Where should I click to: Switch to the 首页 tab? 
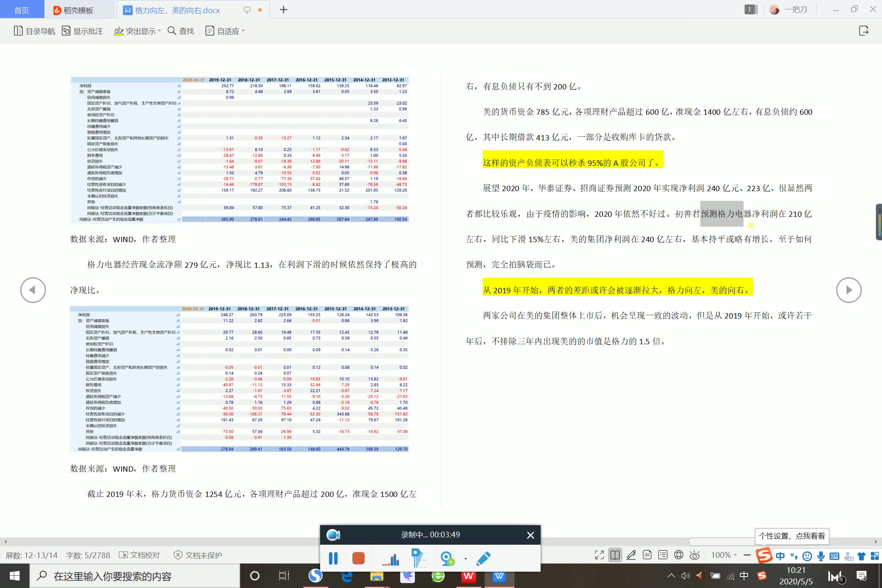[22, 10]
